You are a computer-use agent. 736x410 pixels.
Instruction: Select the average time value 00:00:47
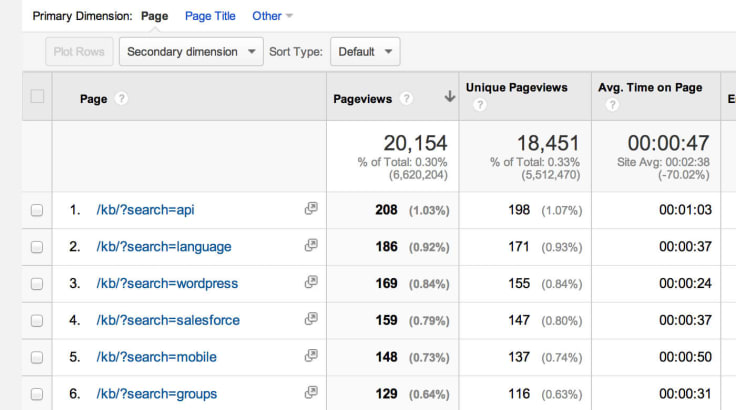668,143
